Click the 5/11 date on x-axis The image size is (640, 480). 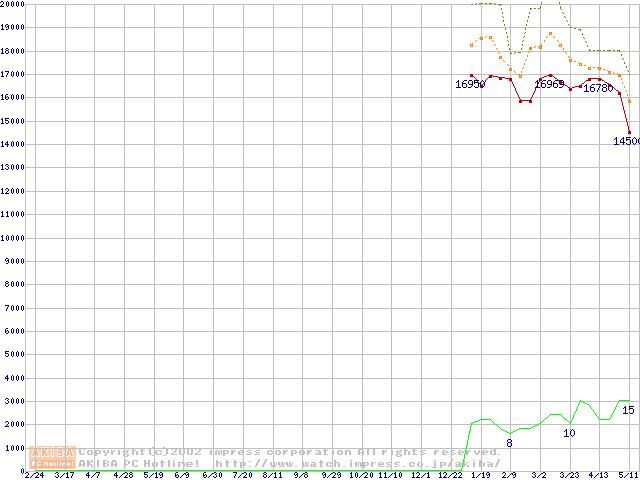(x=628, y=475)
